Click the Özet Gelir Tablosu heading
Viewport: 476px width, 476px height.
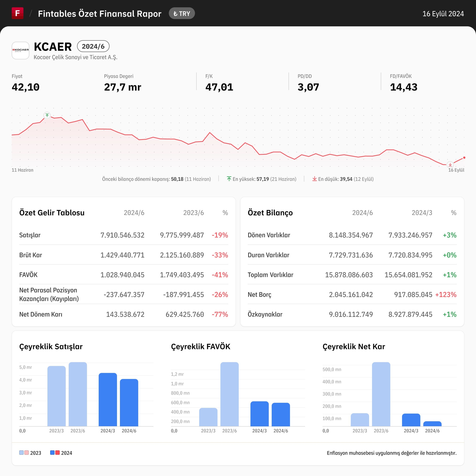click(x=52, y=213)
